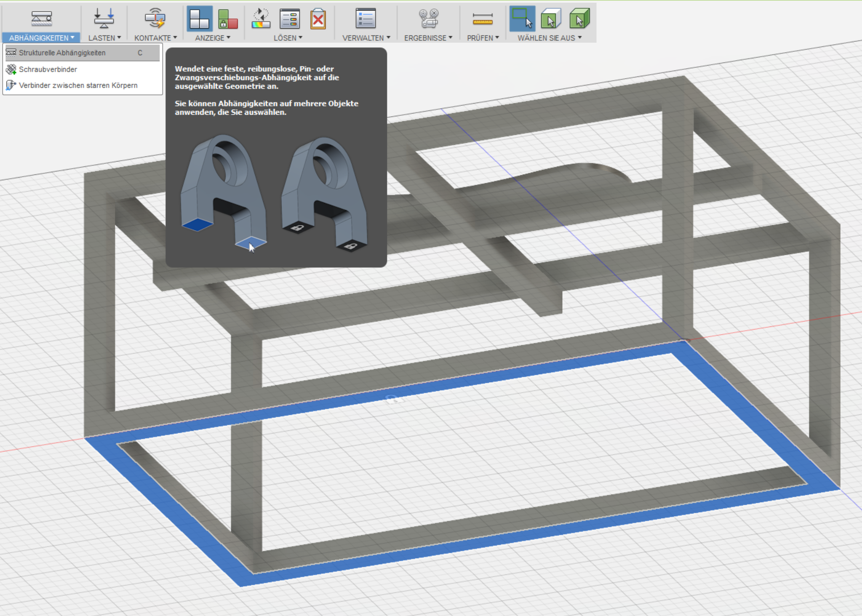This screenshot has width=862, height=616.
Task: Activate the Lasten tool icon
Action: coord(104,18)
